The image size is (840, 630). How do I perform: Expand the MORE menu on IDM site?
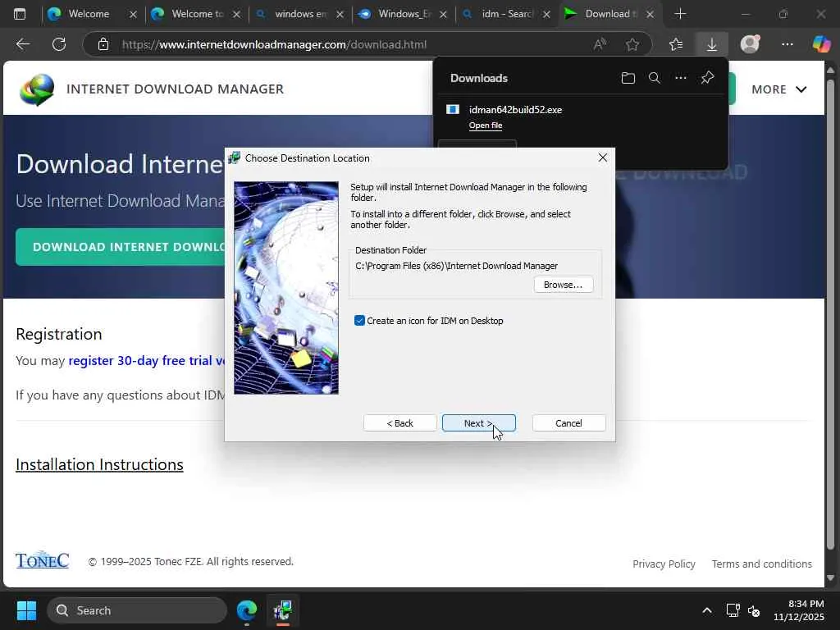pyautogui.click(x=779, y=89)
